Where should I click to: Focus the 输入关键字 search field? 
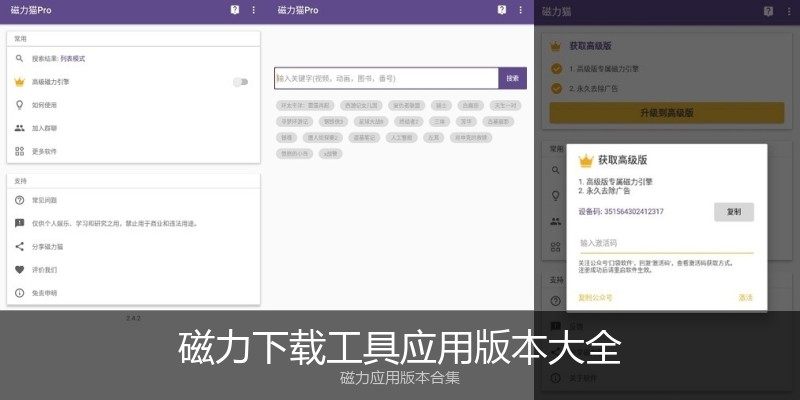pyautogui.click(x=386, y=78)
